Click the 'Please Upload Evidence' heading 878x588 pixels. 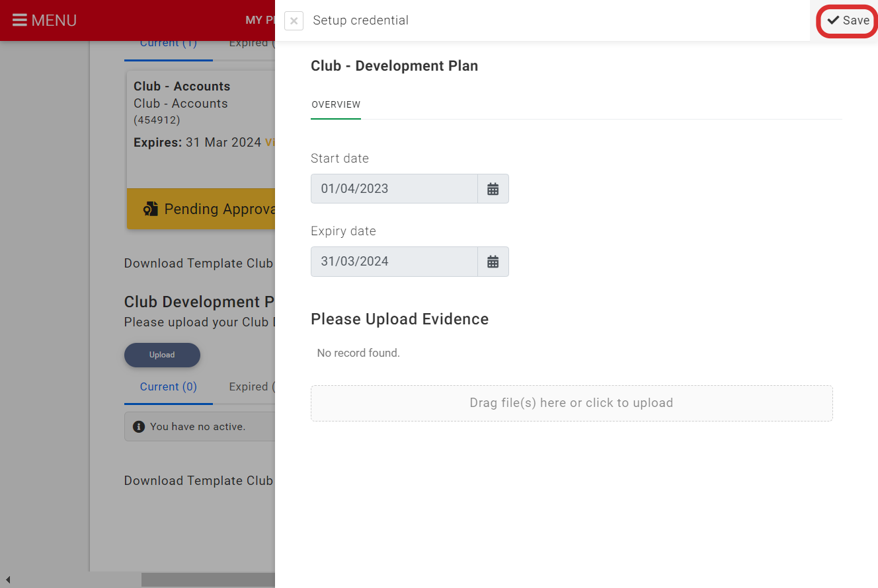(x=399, y=319)
